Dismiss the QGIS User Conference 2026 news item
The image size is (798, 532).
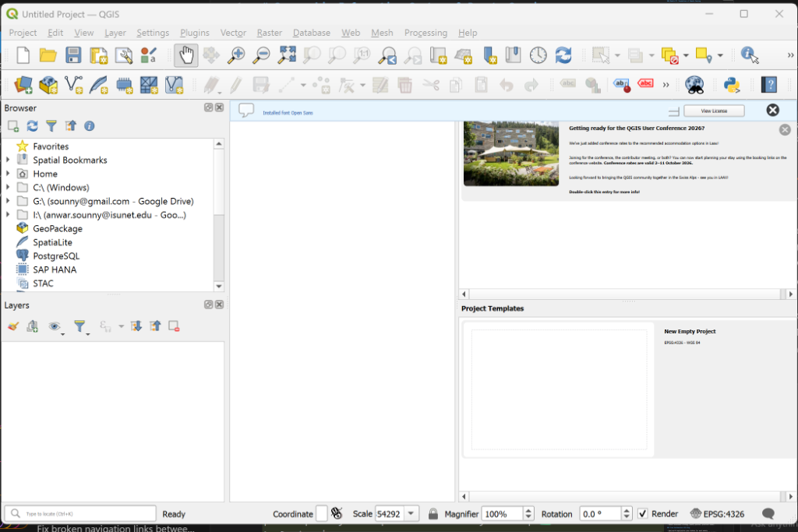click(x=785, y=129)
